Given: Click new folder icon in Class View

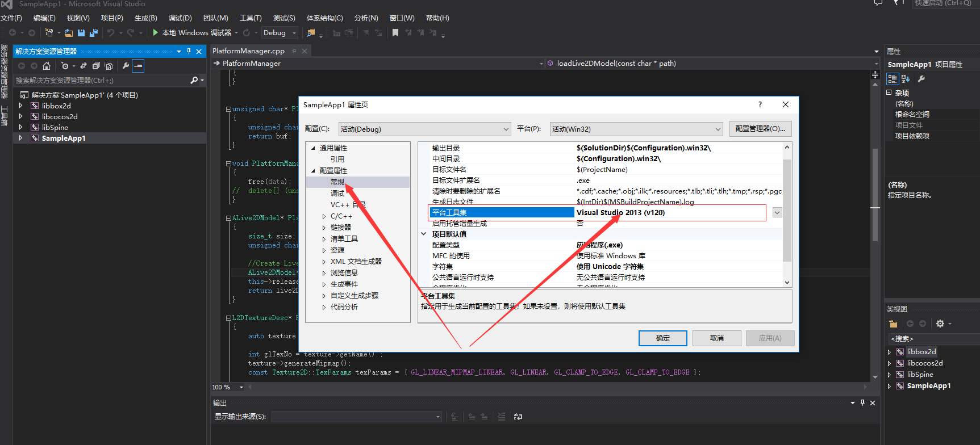Looking at the screenshot, I should click(x=893, y=324).
